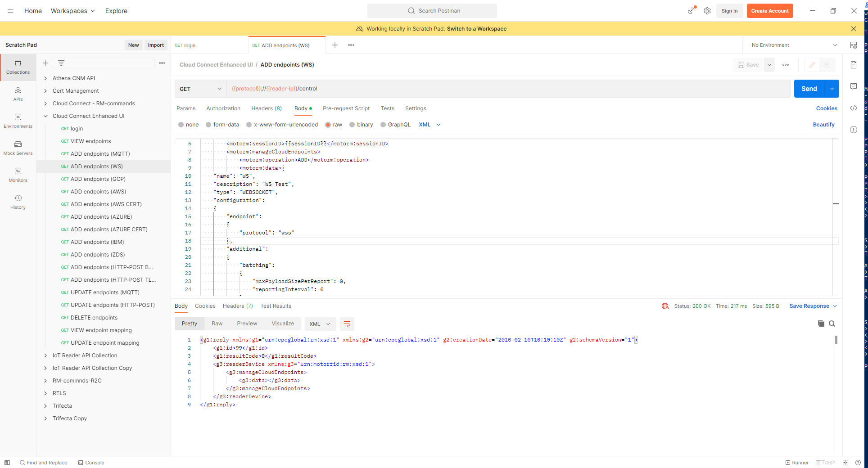868x468 pixels.
Task: Open the environment quick look icon
Action: coord(854,45)
